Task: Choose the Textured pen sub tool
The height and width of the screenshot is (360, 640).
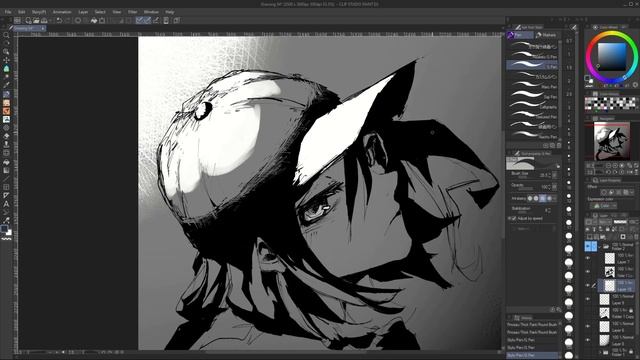Action: click(x=532, y=116)
